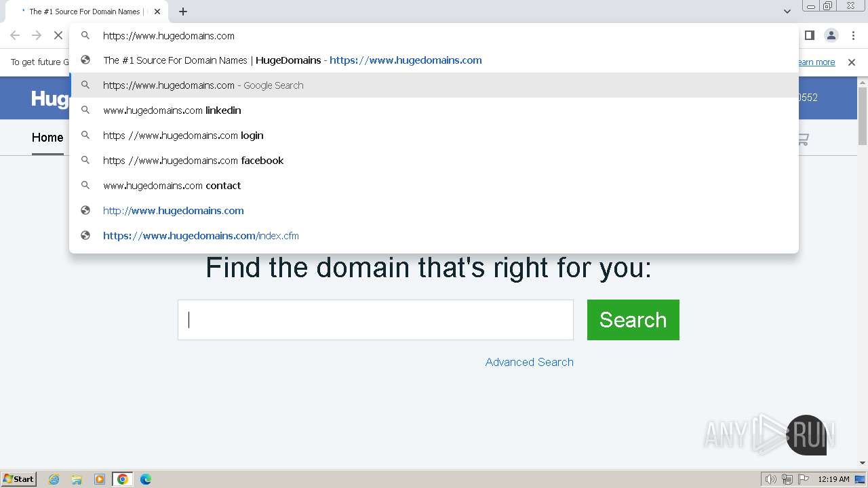Click the page vertical scrollbar thumb

pyautogui.click(x=863, y=115)
